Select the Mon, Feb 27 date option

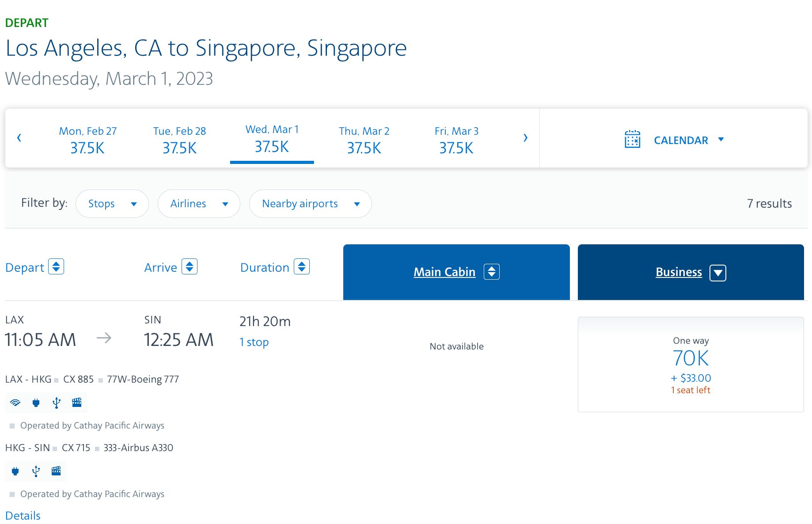(87, 139)
